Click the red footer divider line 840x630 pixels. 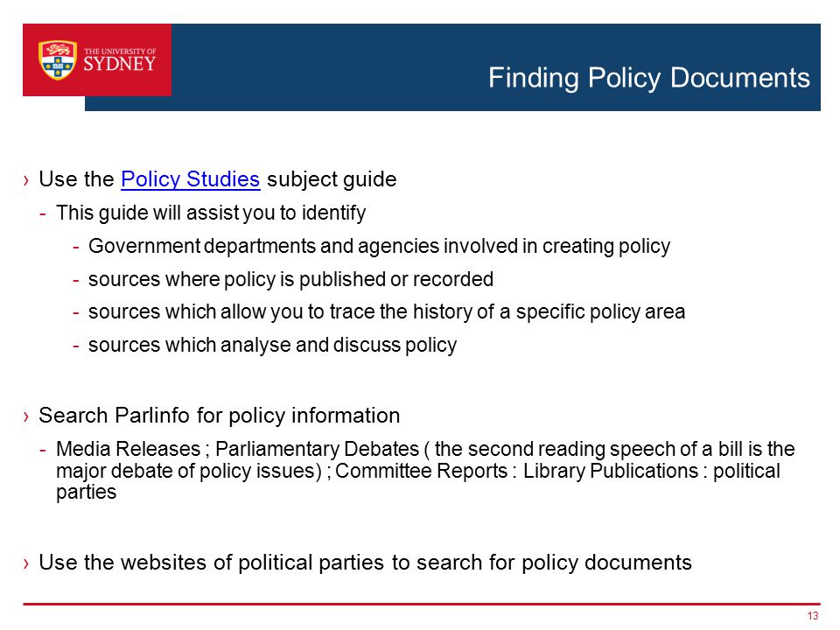click(x=422, y=604)
